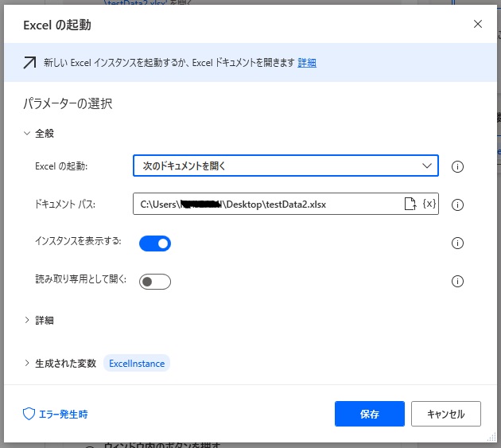Click info icon for 読み取り専用として開く

pos(457,282)
